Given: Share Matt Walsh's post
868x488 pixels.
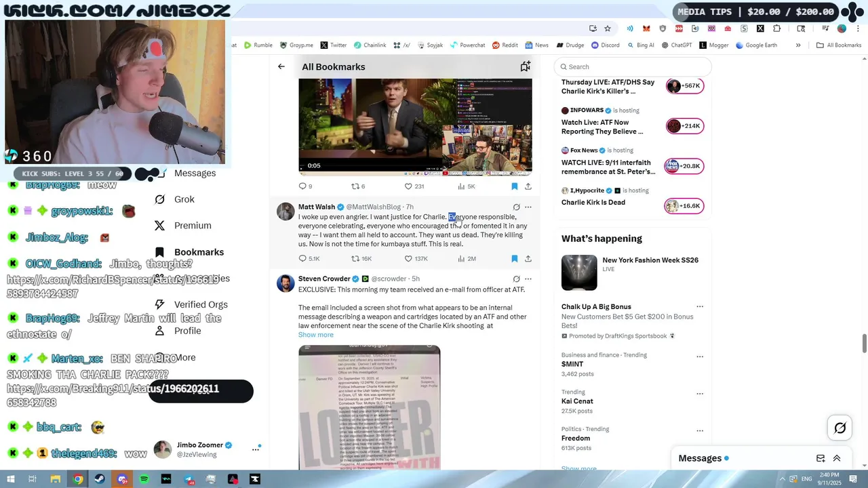Looking at the screenshot, I should click(x=528, y=259).
